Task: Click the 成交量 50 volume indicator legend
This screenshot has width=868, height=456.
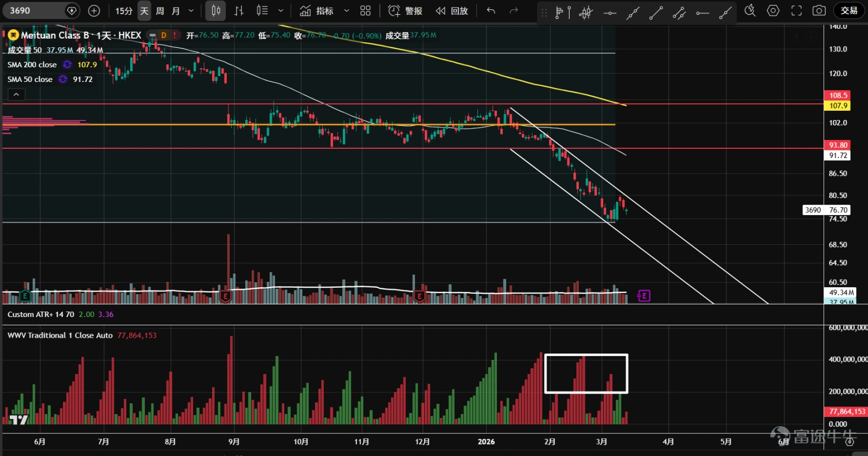Action: point(24,50)
